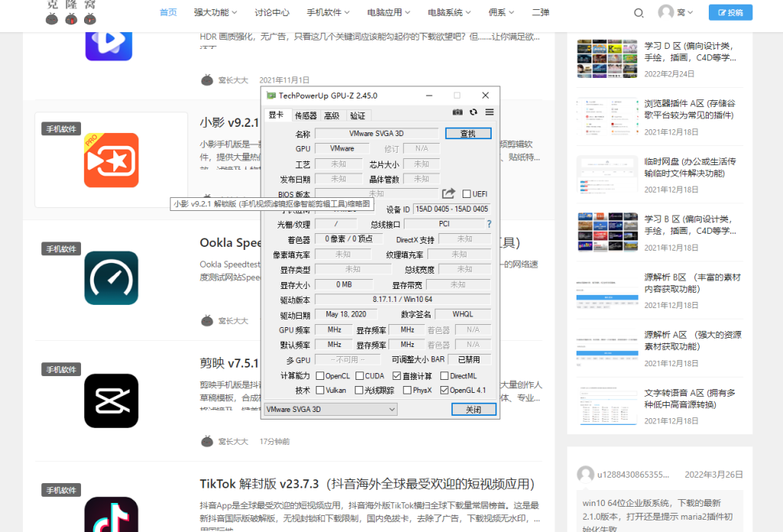Open the TikTok 解封版 v23.7.3 article
This screenshot has height=532, width=783.
coord(367,484)
